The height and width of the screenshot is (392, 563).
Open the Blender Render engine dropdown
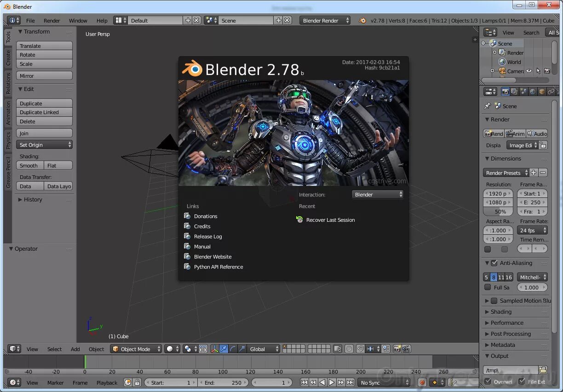click(x=325, y=20)
